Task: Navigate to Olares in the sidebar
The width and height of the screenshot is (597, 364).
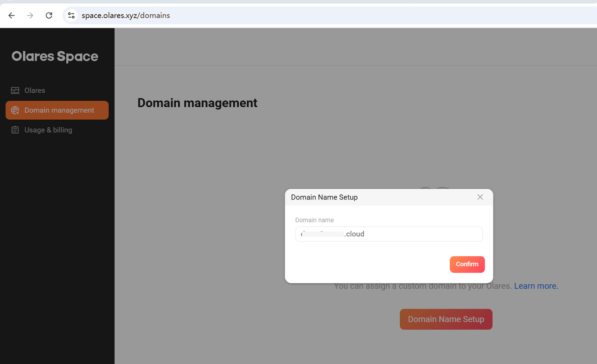Action: (x=35, y=90)
